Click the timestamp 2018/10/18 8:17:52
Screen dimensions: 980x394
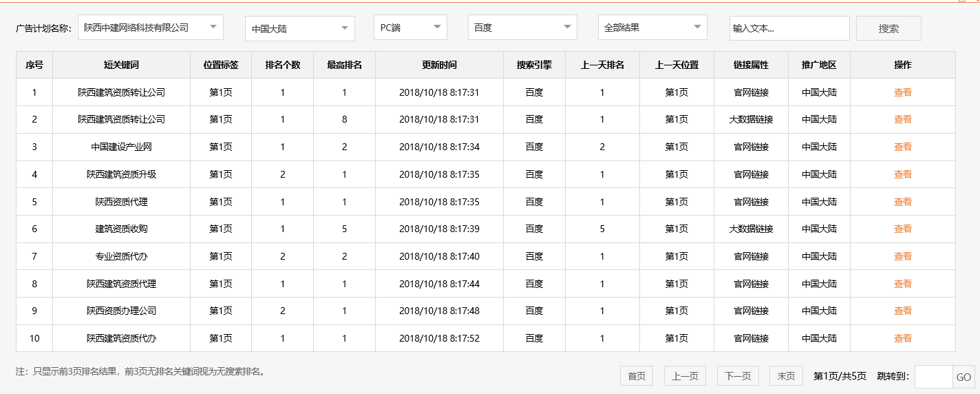coord(439,338)
